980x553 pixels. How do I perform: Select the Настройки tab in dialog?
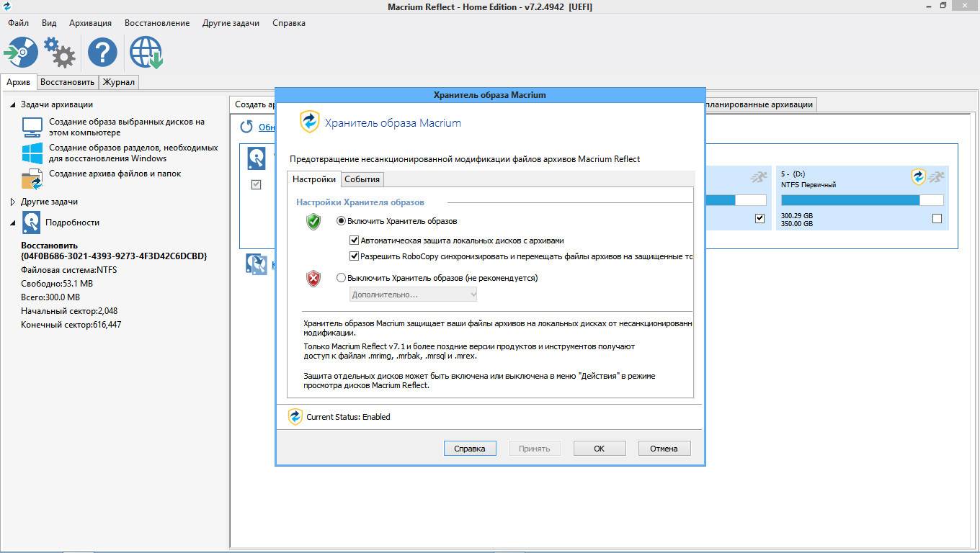click(313, 179)
